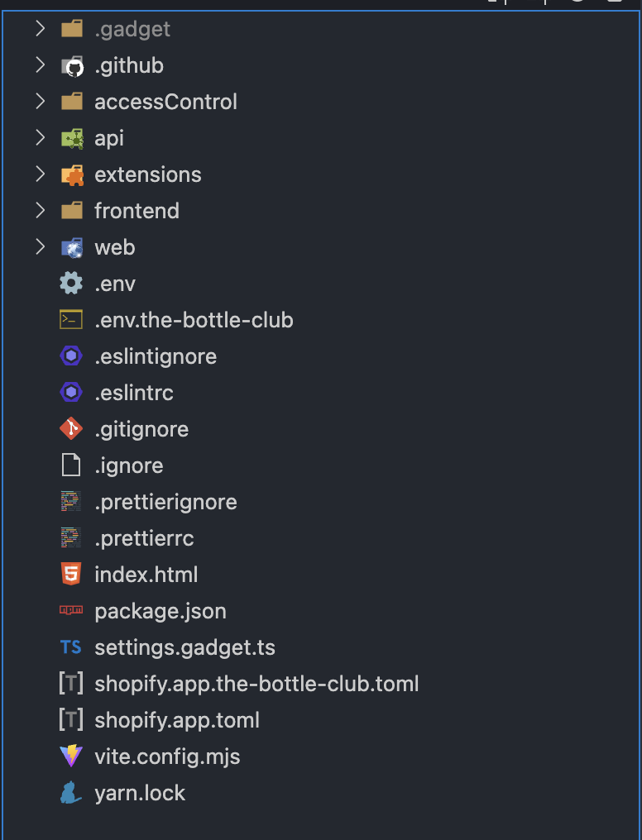Open the .env.the-bottle-club file
Screen dimensions: 642x840
pyautogui.click(x=194, y=320)
